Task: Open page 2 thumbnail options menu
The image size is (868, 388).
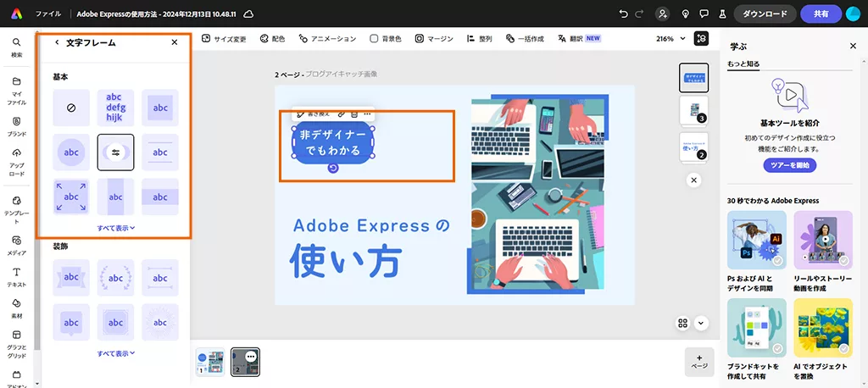Action: coord(251,357)
